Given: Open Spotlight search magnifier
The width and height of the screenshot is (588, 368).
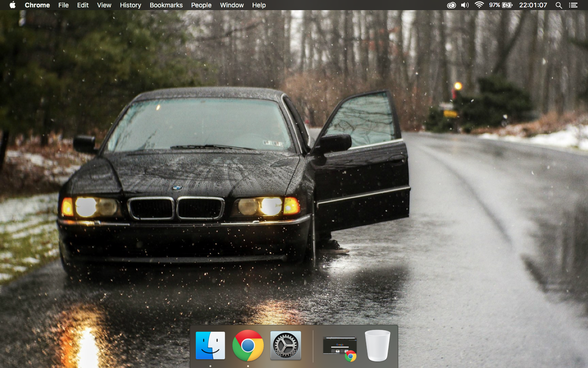Looking at the screenshot, I should [559, 5].
